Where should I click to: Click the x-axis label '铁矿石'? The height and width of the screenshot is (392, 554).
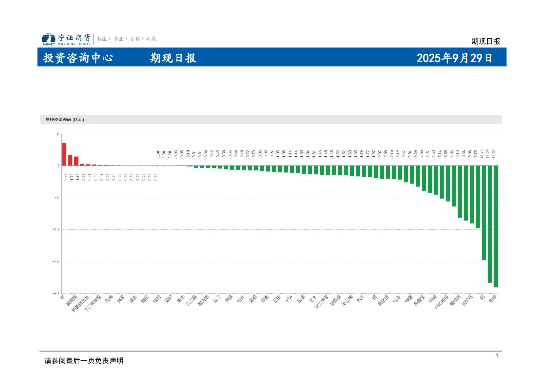(x=467, y=300)
